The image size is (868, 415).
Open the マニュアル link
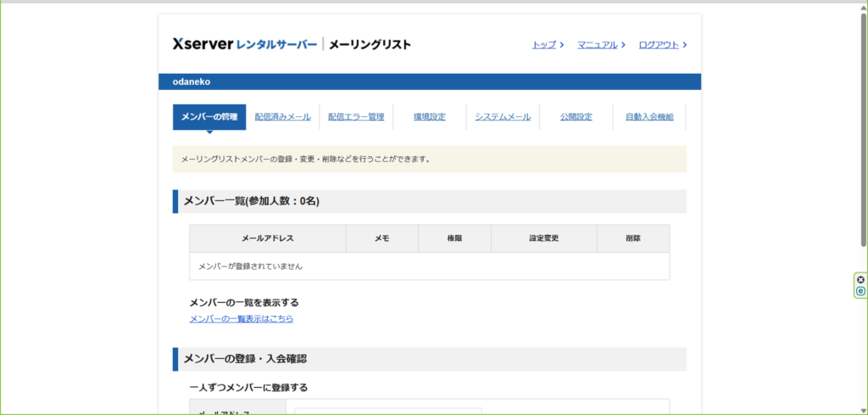coord(597,44)
